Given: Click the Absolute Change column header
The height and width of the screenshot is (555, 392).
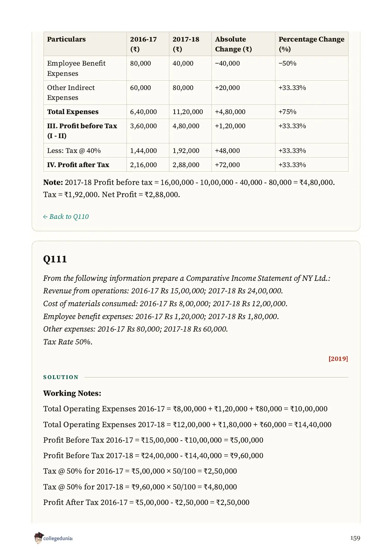Looking at the screenshot, I should tap(234, 44).
